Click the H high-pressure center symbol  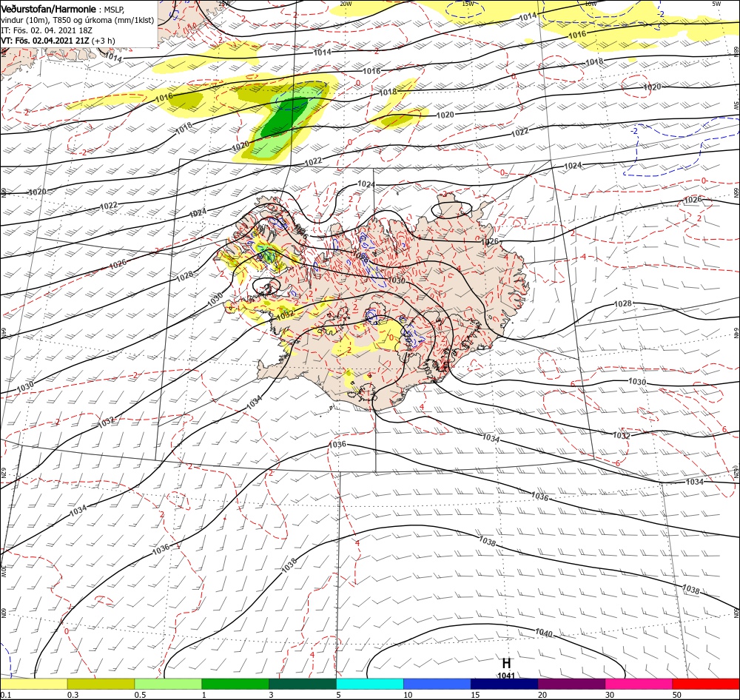pos(506,664)
